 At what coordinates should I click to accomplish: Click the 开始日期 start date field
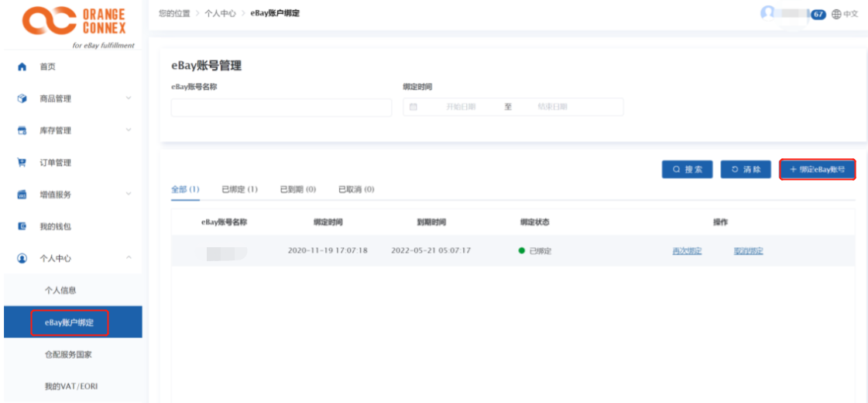click(461, 107)
